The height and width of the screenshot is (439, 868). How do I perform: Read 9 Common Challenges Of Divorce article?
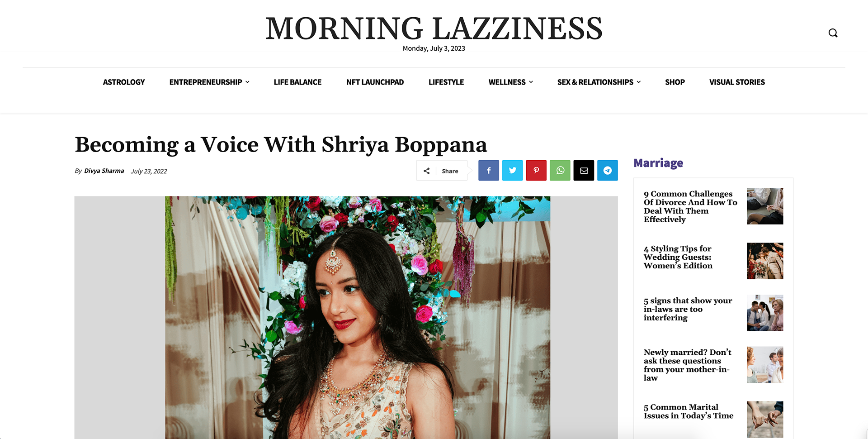click(x=690, y=206)
